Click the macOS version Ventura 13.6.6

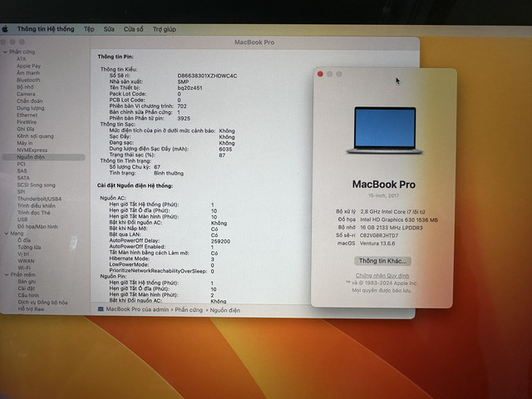[377, 244]
